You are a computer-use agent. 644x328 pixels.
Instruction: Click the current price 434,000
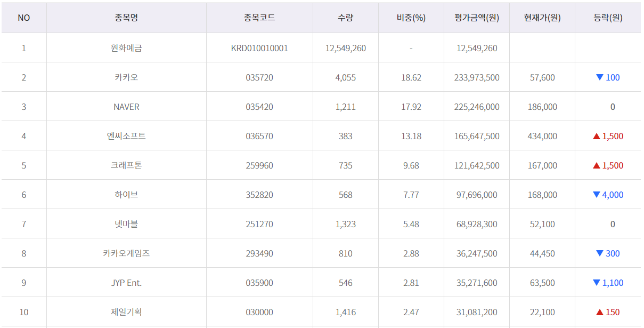point(542,136)
